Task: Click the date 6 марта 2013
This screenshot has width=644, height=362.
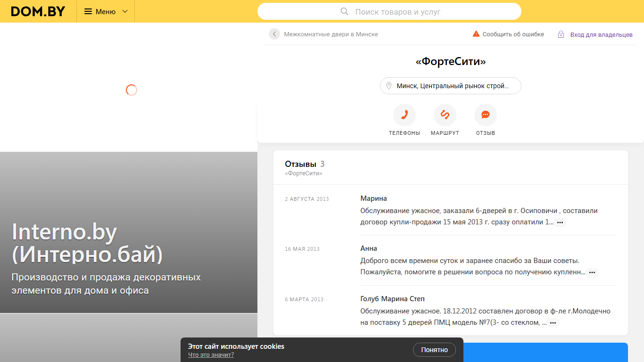Action: pyautogui.click(x=304, y=299)
